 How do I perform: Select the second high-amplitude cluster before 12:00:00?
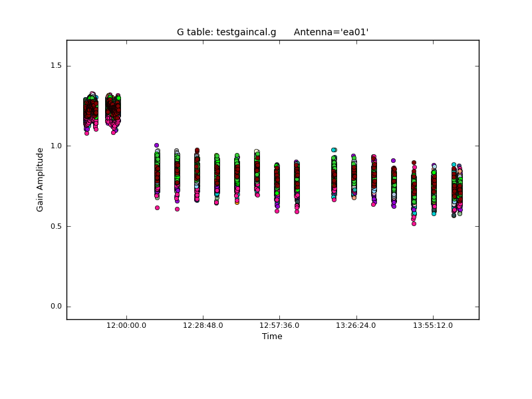[x=112, y=112]
